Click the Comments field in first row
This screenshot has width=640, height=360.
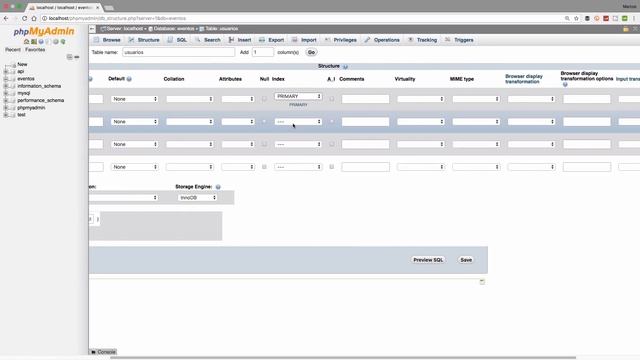tap(366, 99)
